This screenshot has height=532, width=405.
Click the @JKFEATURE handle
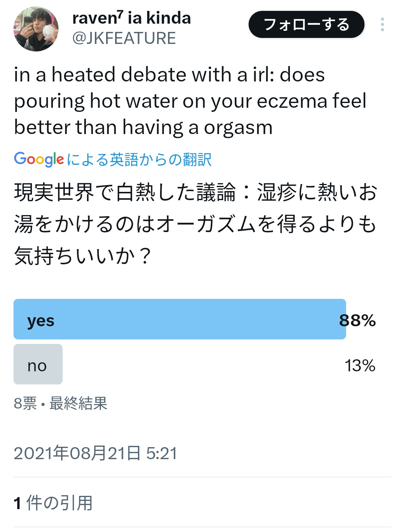[x=124, y=38]
